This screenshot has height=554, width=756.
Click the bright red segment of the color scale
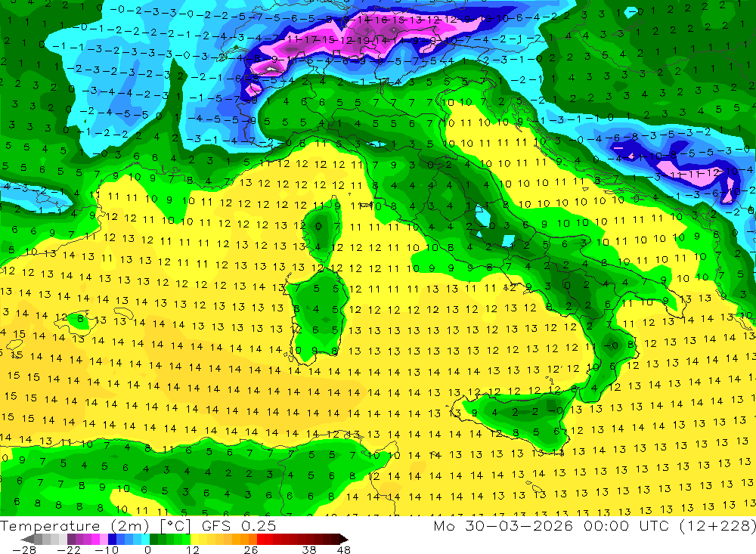[261, 539]
